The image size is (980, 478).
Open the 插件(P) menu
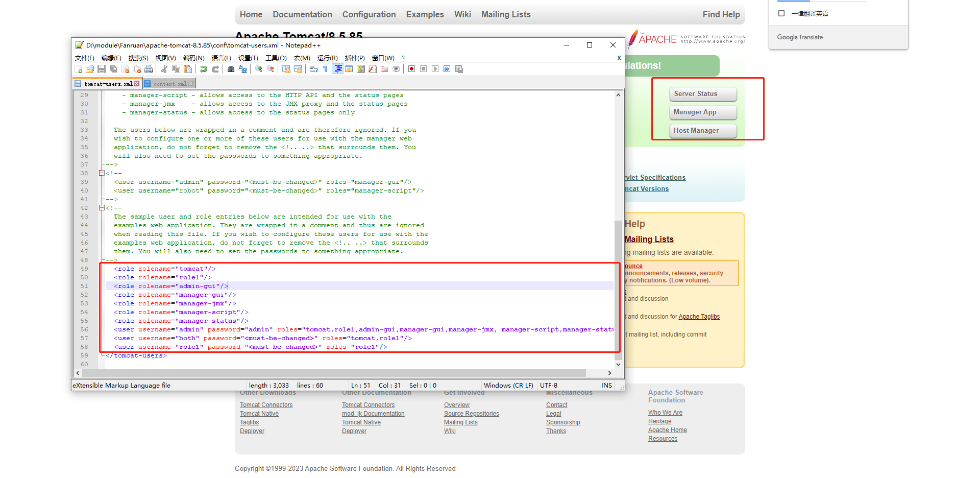point(355,58)
